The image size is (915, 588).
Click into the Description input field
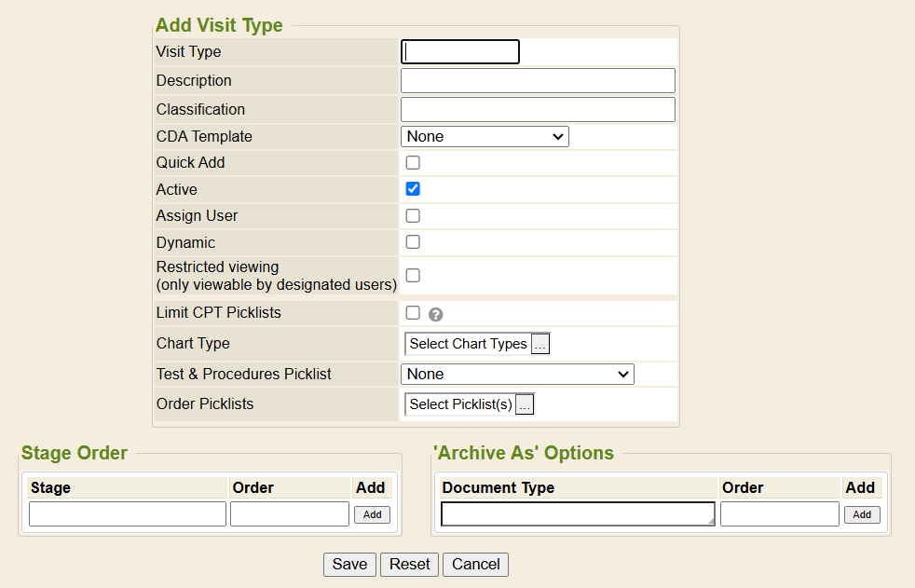click(538, 81)
